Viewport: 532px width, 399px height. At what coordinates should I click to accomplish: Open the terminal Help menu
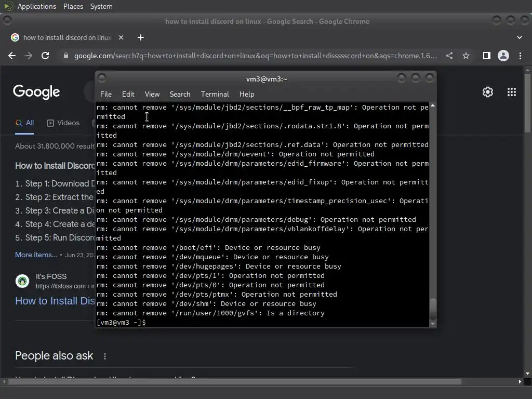tap(247, 95)
